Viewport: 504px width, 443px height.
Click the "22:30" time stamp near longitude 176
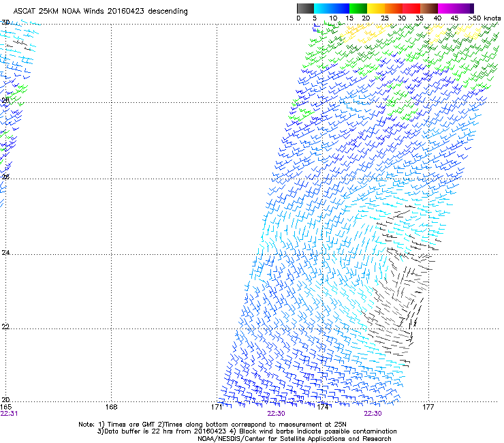coord(373,414)
